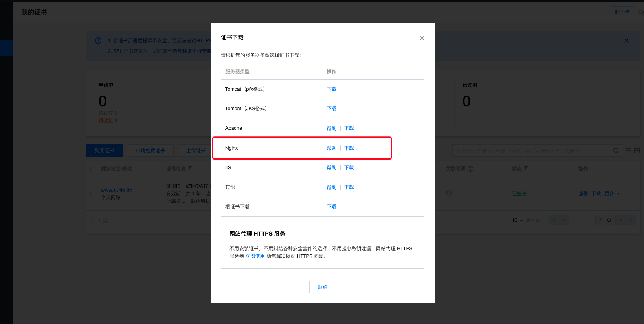This screenshot has height=324, width=644.
Task: Click the status column filter icon
Action: [526, 169]
